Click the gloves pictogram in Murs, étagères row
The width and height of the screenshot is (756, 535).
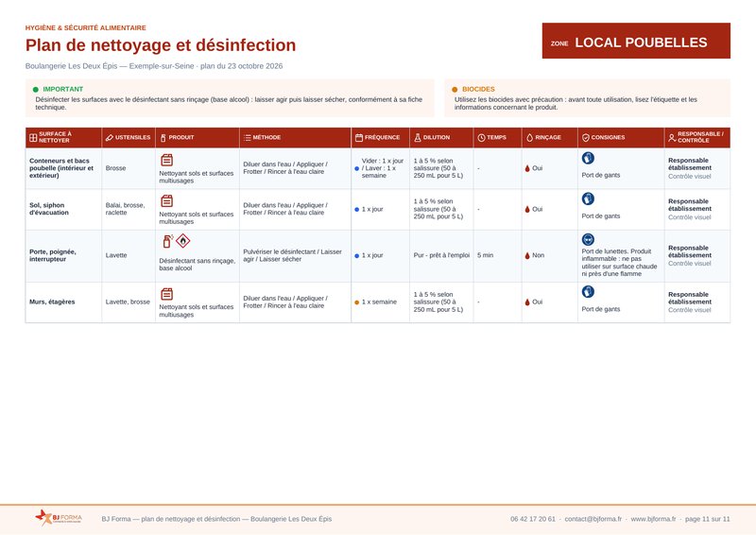coord(588,291)
